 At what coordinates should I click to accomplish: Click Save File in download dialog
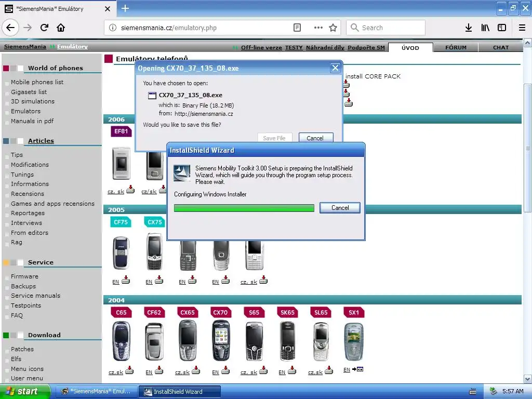(274, 138)
